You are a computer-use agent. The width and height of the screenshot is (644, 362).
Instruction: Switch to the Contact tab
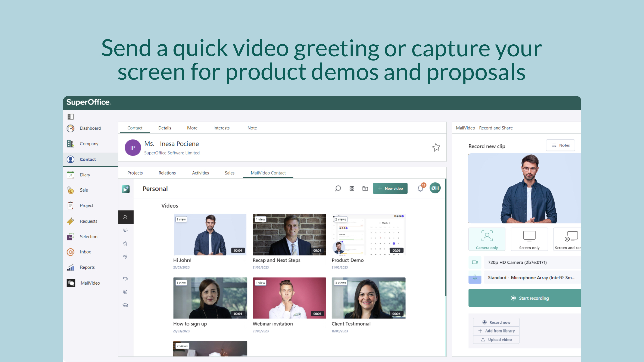click(135, 128)
